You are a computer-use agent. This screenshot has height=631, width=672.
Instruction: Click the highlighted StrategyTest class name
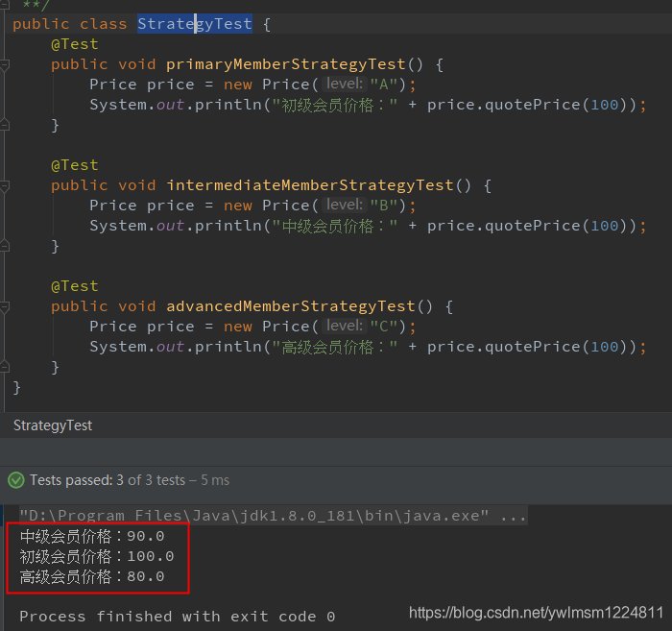point(195,24)
